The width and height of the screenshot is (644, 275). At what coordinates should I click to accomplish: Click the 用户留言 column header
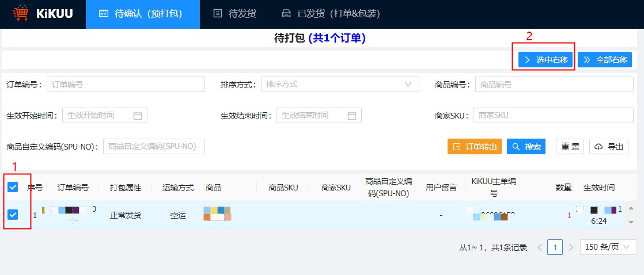tap(441, 188)
